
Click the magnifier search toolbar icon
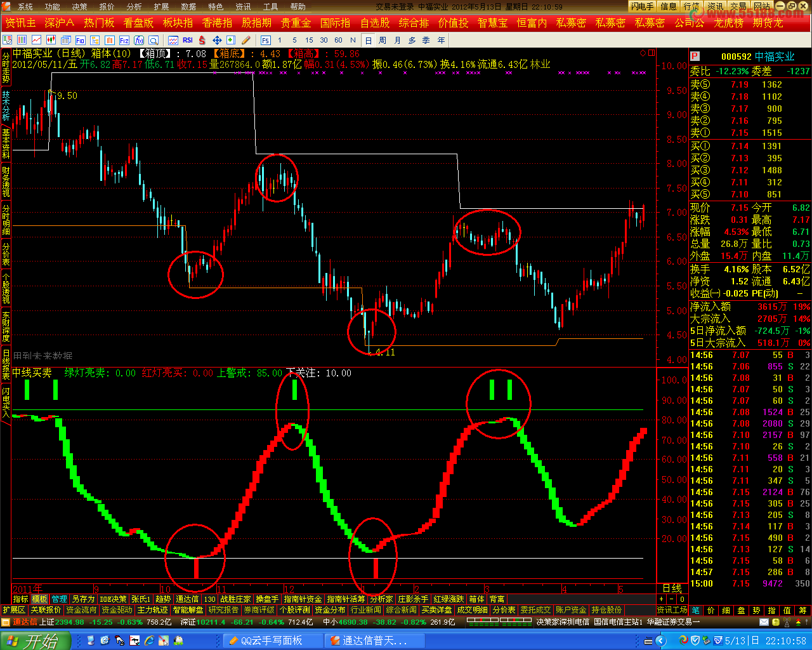point(154,40)
